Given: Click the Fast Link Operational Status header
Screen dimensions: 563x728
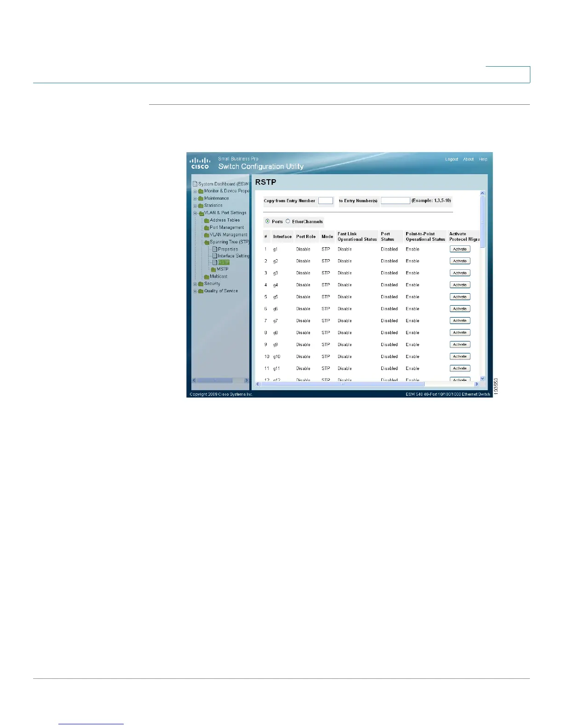Looking at the screenshot, I should (x=357, y=237).
